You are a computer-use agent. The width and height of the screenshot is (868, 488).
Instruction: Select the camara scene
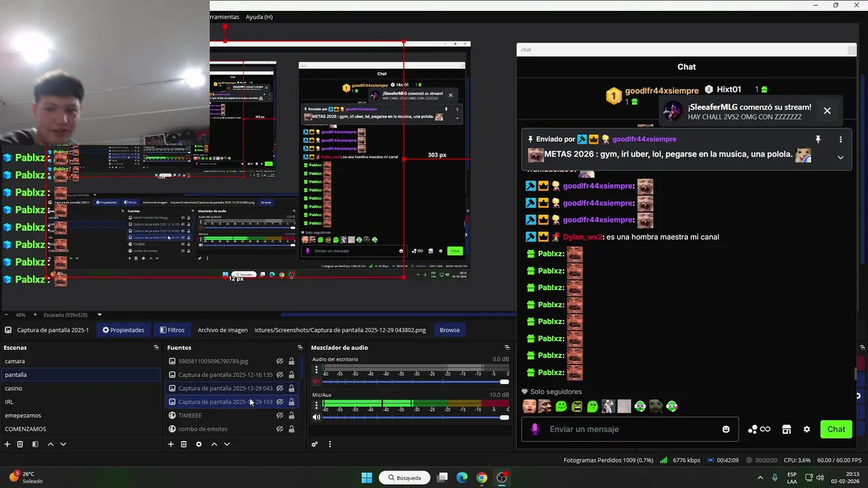point(80,361)
